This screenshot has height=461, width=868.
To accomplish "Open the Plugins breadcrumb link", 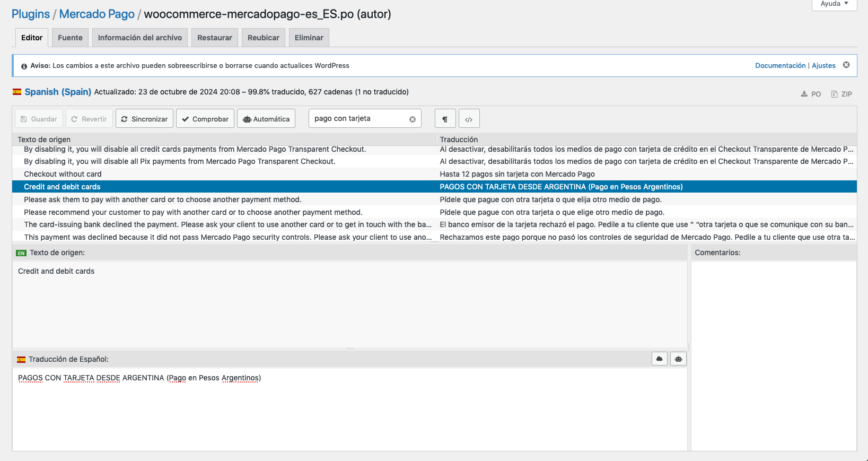I will pos(31,14).
